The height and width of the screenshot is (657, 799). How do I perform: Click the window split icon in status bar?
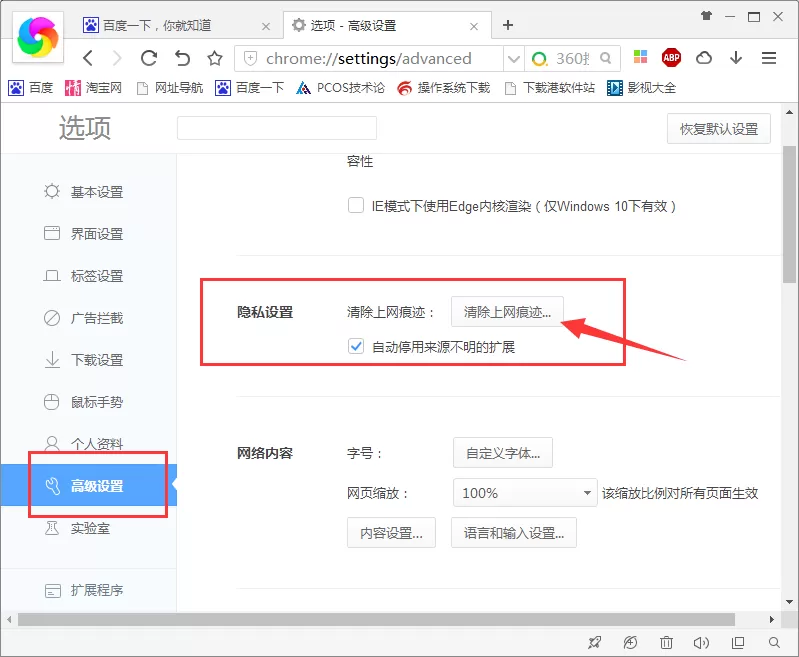pos(738,643)
